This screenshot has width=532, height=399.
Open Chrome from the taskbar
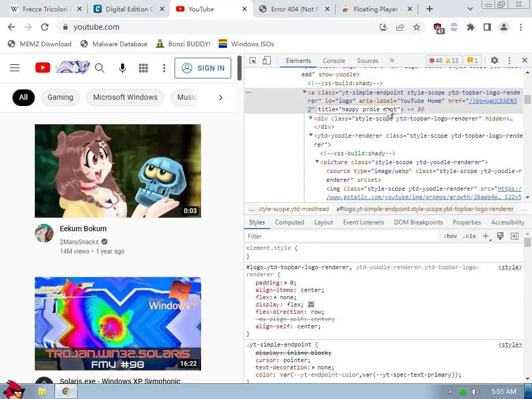point(66,392)
